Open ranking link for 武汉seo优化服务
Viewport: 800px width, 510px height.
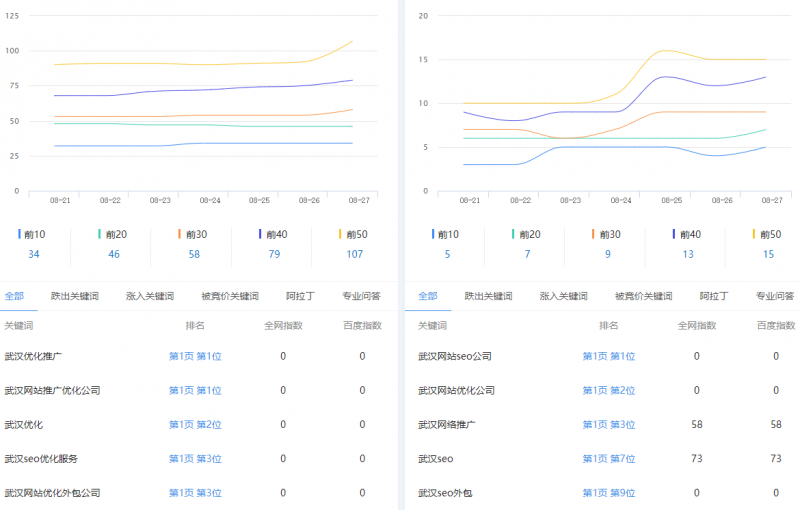195,459
